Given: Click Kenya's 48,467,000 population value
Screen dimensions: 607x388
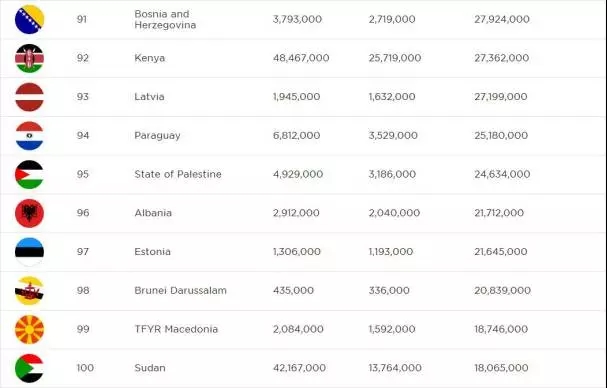Looking at the screenshot, I should (x=301, y=58).
